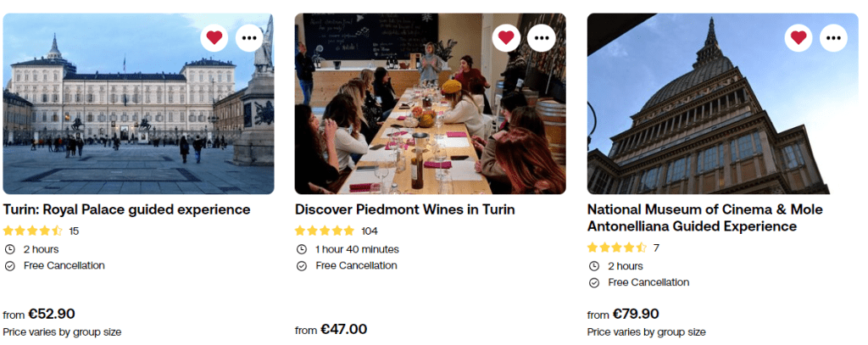The image size is (868, 345).
Task: Click clock icon beside 1 hour 40 minutes
Action: coord(302,249)
